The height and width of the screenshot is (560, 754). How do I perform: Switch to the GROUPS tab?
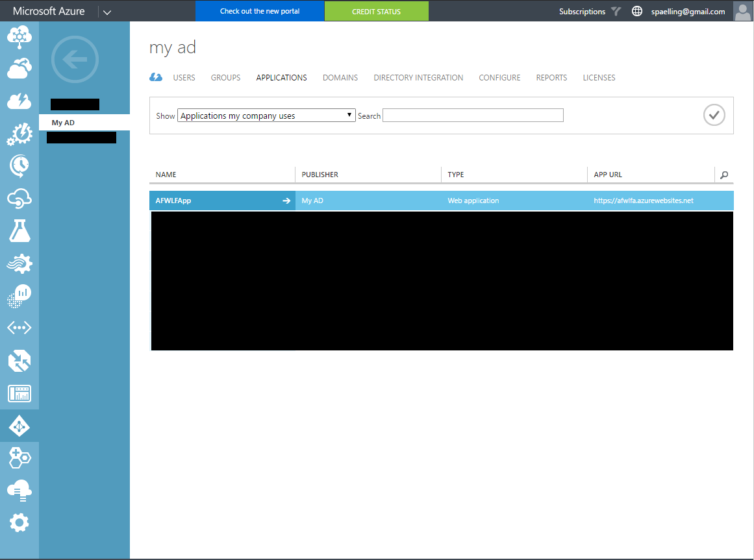point(225,78)
